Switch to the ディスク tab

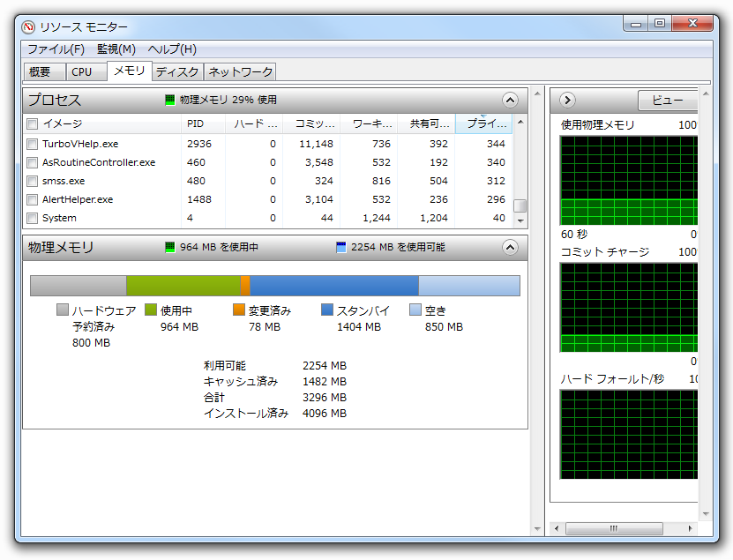tap(177, 71)
